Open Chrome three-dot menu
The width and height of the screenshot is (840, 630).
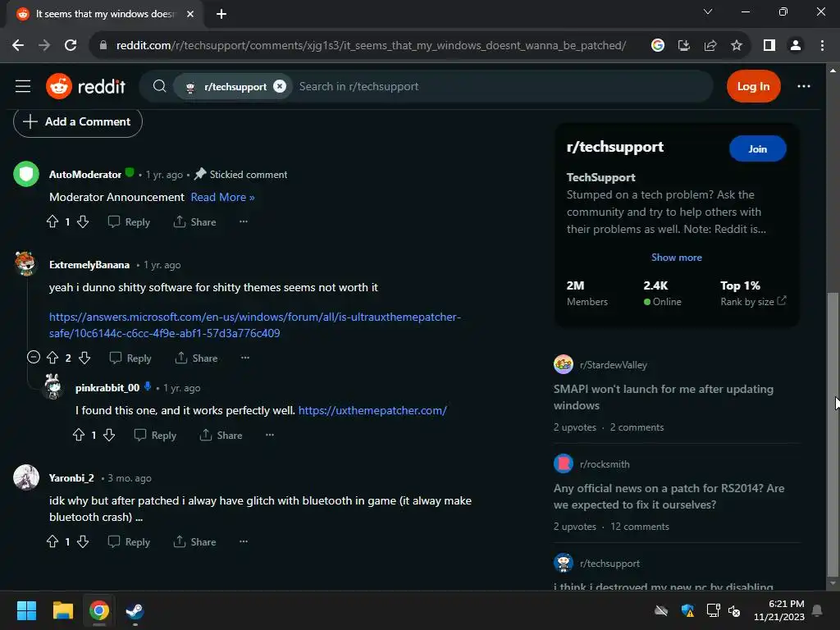[x=822, y=45]
